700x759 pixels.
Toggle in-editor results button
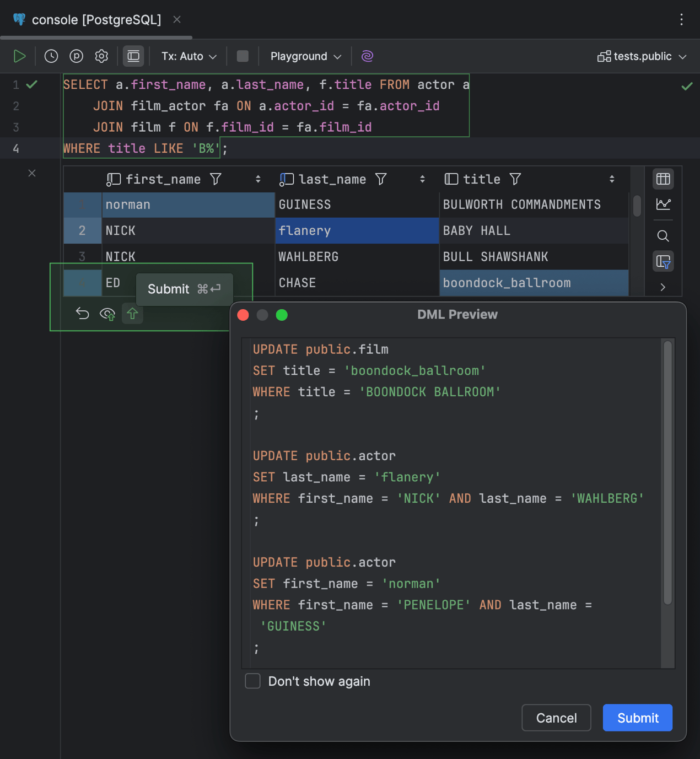(133, 56)
